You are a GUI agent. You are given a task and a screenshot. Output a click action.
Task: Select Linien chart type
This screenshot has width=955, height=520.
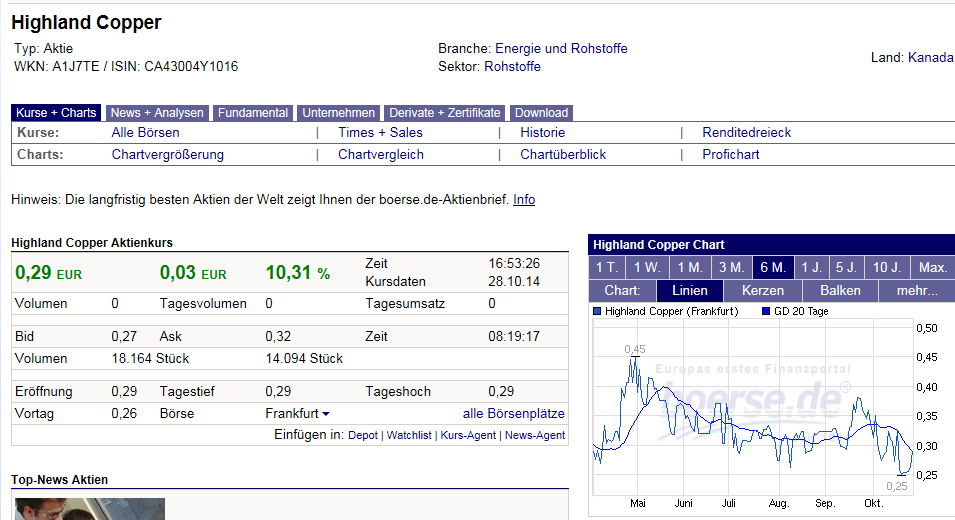point(690,290)
